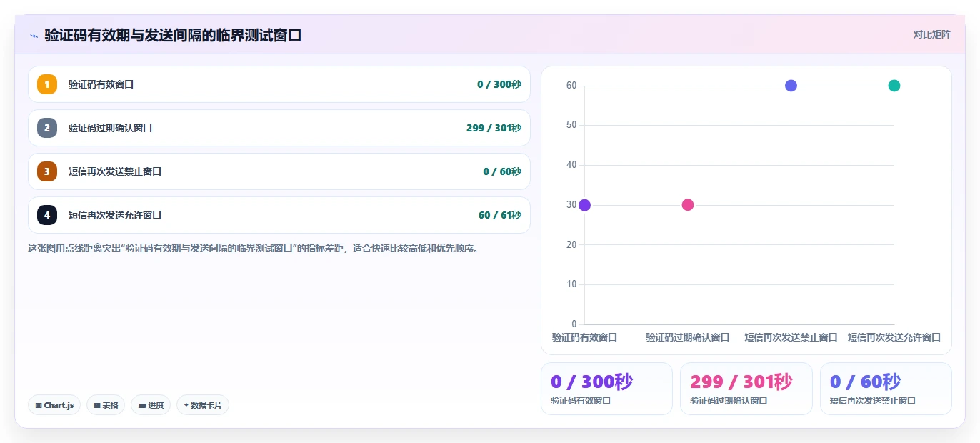Click the brown number 3 badge
The width and height of the screenshot is (980, 443).
pyautogui.click(x=47, y=171)
